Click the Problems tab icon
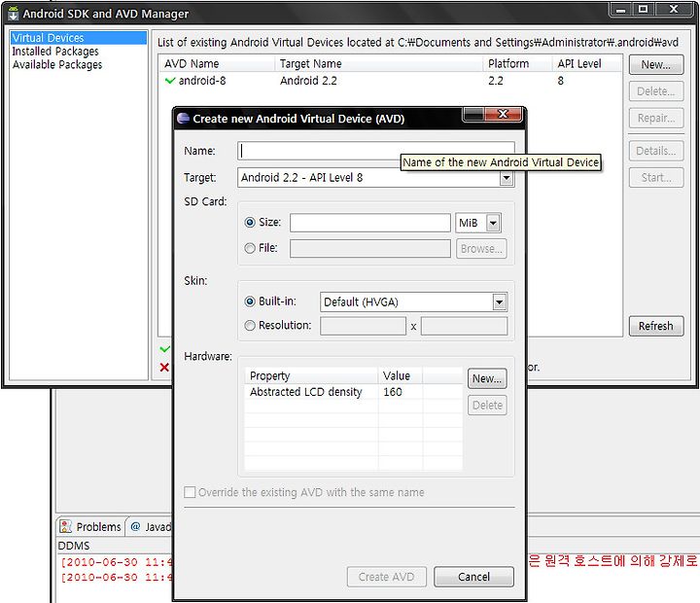Image resolution: width=700 pixels, height=603 pixels. (66, 526)
